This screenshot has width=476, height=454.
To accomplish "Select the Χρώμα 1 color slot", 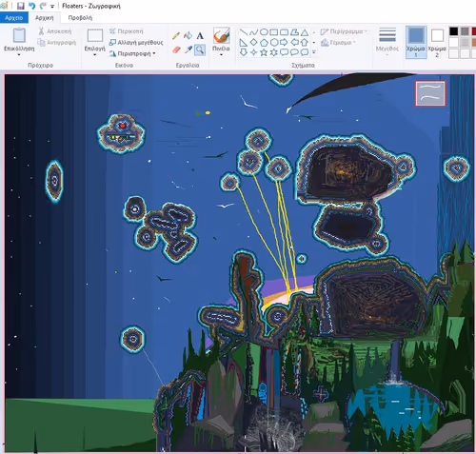I will pos(416,42).
